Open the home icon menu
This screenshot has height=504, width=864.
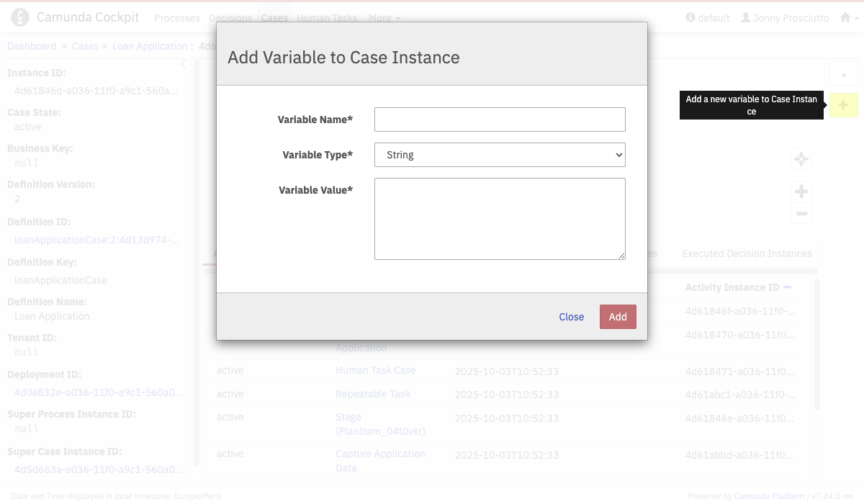click(x=850, y=18)
